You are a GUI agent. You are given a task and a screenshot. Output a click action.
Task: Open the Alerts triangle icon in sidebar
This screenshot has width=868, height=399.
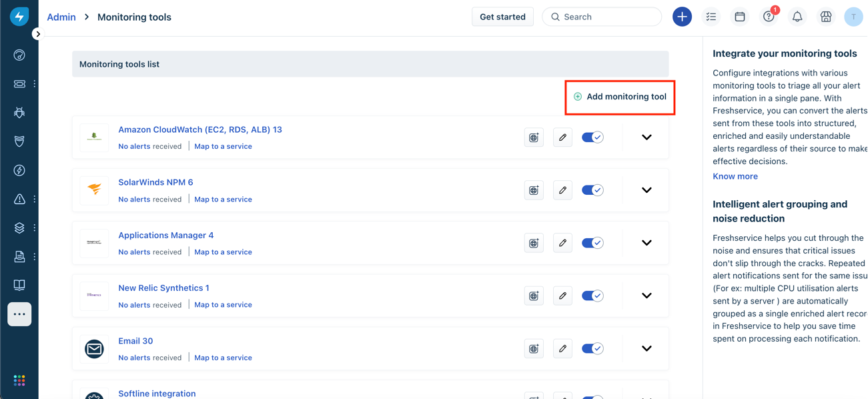click(x=19, y=199)
